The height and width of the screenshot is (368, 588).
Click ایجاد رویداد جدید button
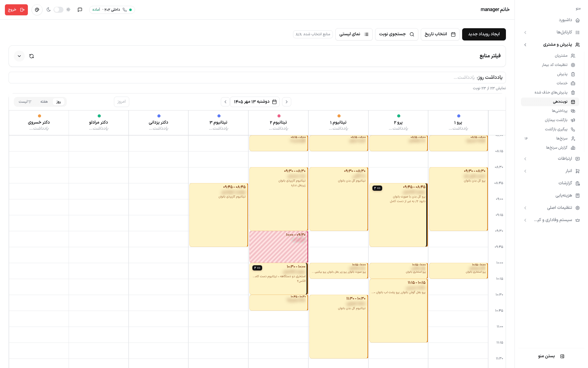point(484,34)
